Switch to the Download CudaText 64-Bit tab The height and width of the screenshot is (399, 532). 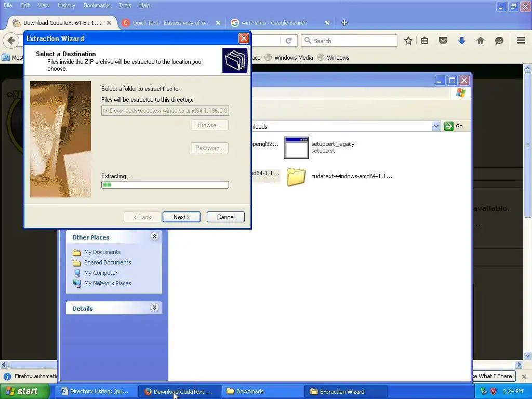62,23
